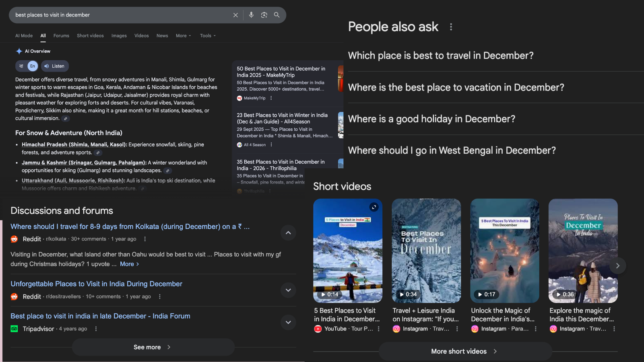This screenshot has width=644, height=362.
Task: Open the Uttarakhand (Auli, Mussoorie, Rishikesh) link
Action: coord(73,181)
